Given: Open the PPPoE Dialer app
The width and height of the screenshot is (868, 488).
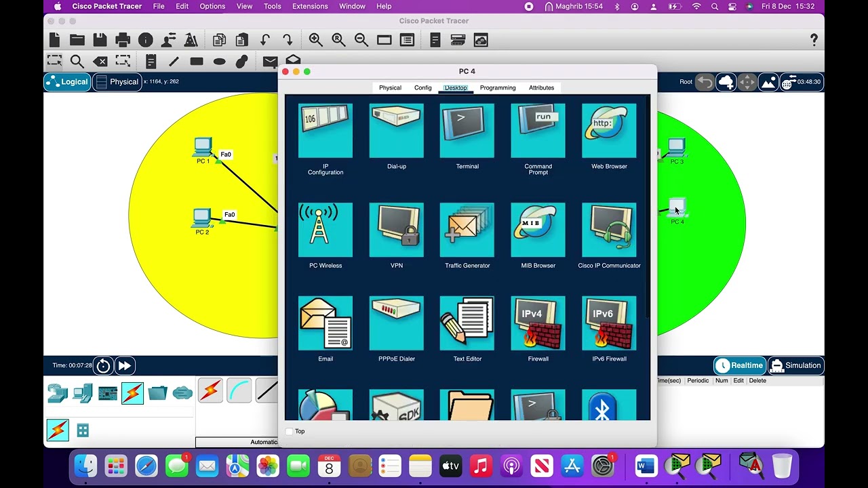Looking at the screenshot, I should (x=397, y=323).
